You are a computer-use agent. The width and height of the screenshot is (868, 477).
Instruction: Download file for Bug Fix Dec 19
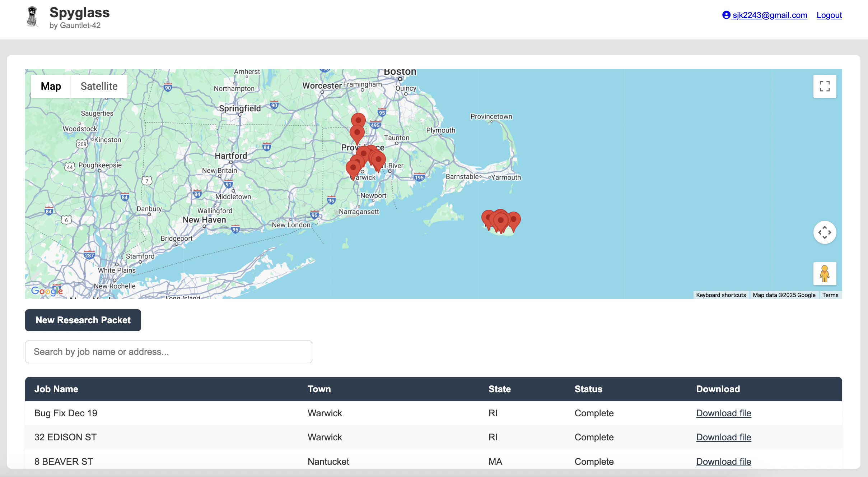coord(723,413)
